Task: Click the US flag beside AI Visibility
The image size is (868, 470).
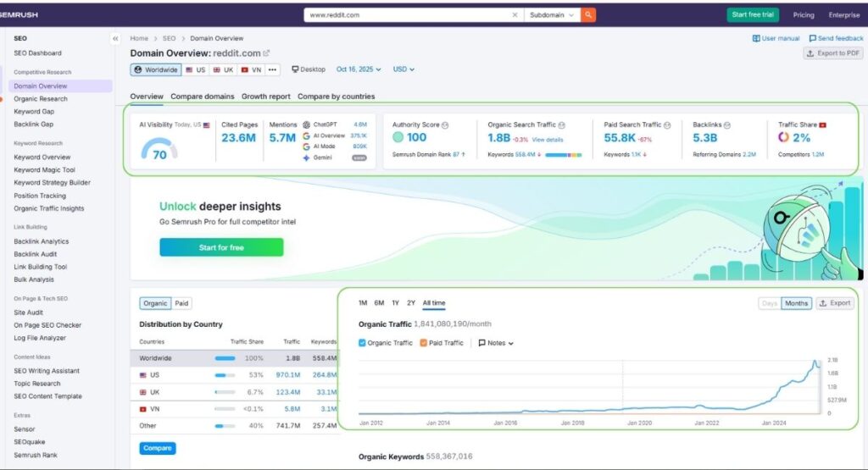Action: (x=207, y=125)
